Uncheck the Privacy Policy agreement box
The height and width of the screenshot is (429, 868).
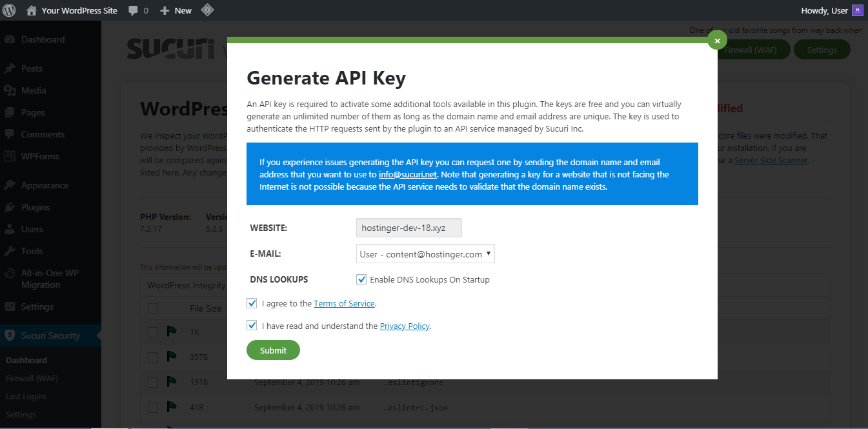click(x=252, y=326)
